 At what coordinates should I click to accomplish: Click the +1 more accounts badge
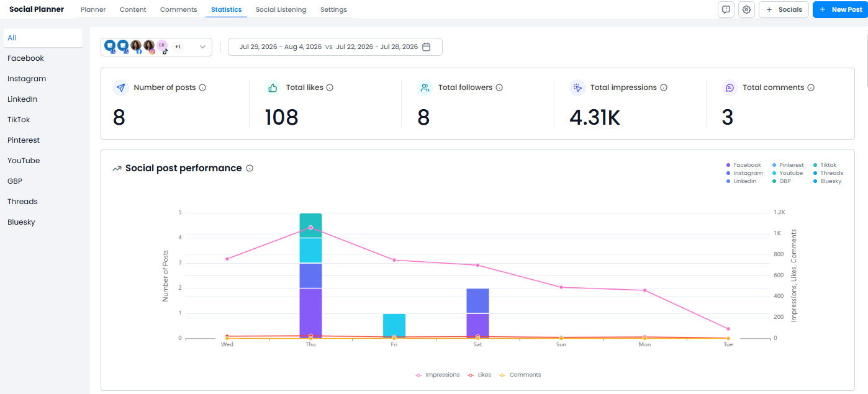[178, 47]
